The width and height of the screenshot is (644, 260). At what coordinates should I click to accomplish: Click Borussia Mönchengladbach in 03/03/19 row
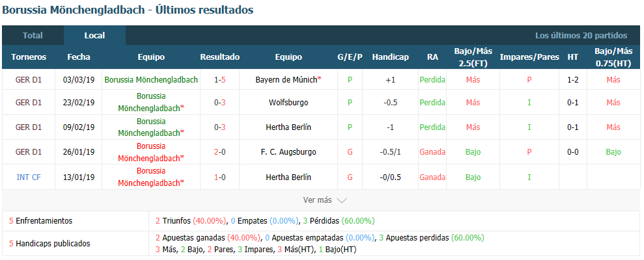(x=151, y=80)
